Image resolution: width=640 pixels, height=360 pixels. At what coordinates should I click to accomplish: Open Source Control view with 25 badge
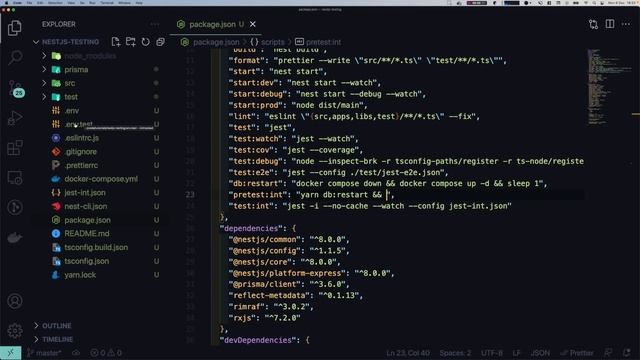pos(16,88)
